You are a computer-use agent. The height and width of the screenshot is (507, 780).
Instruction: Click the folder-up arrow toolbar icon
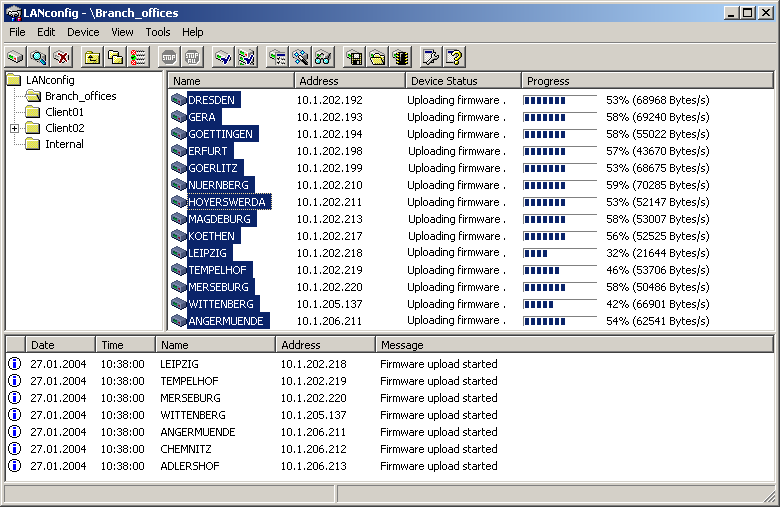pyautogui.click(x=92, y=57)
